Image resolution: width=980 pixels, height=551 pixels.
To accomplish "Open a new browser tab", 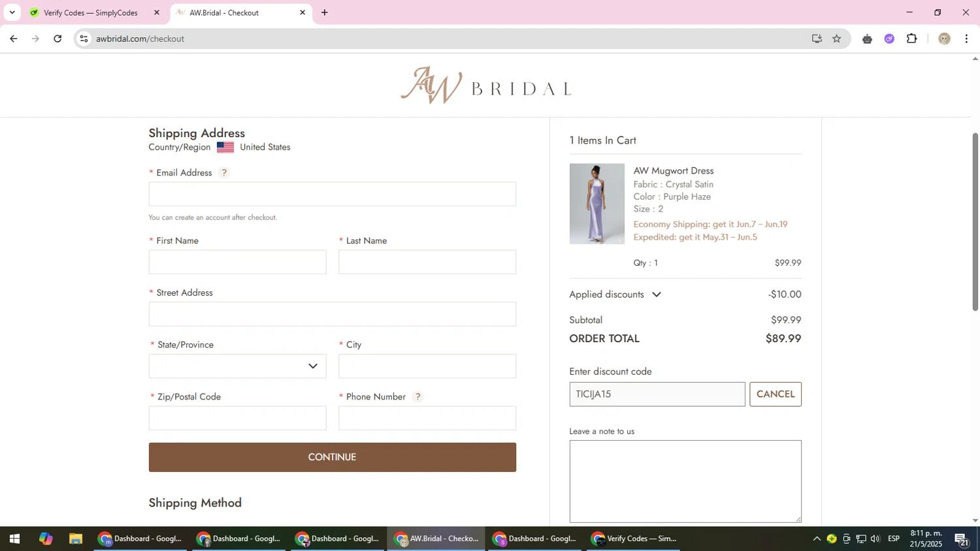I will [325, 12].
